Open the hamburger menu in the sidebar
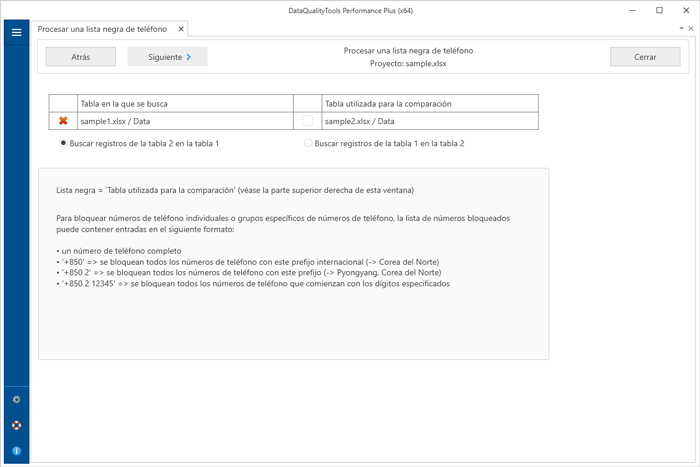 click(x=17, y=32)
